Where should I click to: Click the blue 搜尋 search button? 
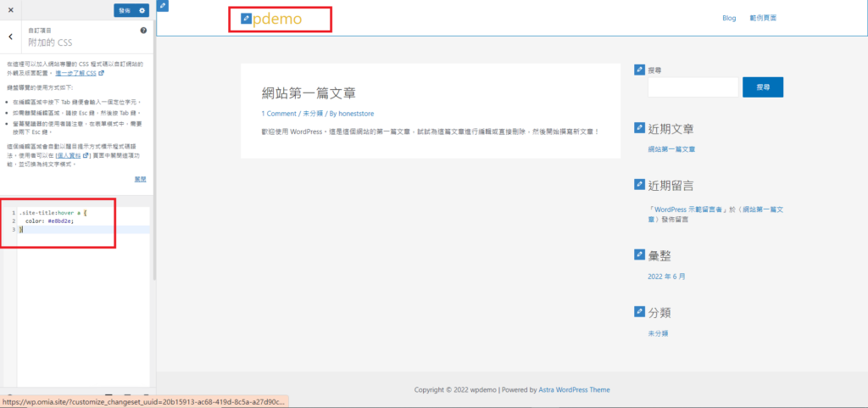point(762,87)
